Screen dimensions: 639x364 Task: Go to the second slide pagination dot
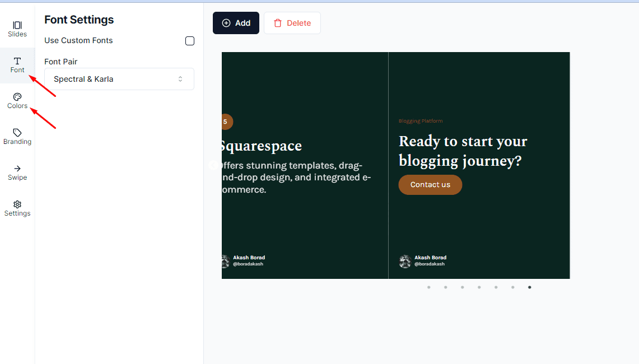(445, 287)
